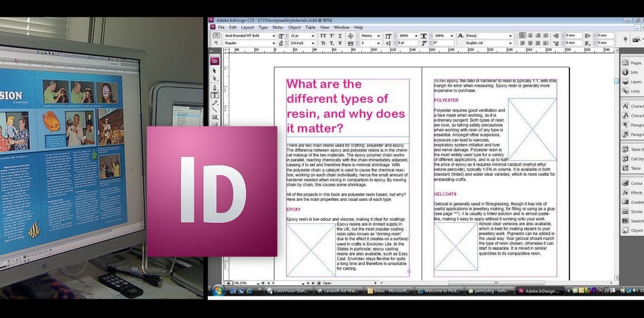
Task: Open the font size dropdown (12 pt)
Action: tap(313, 35)
